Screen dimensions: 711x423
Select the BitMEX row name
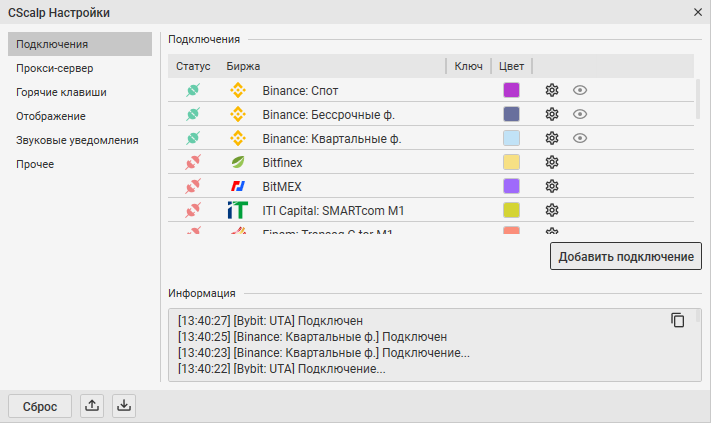[282, 187]
